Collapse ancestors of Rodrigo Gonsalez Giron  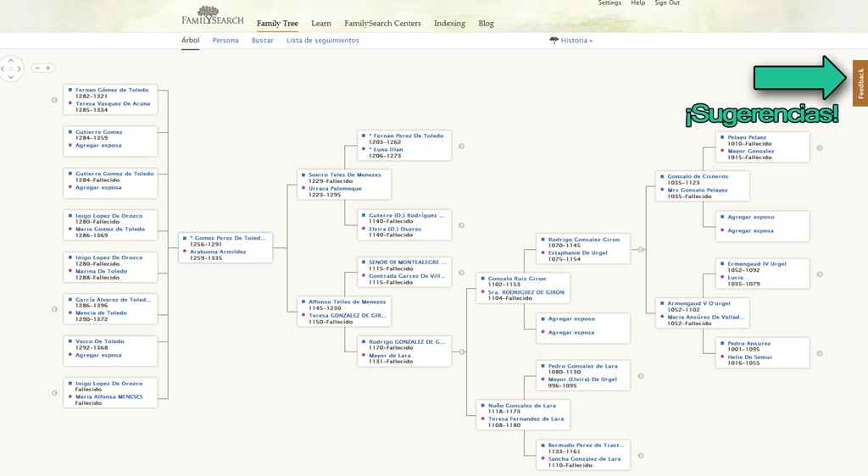[641, 249]
